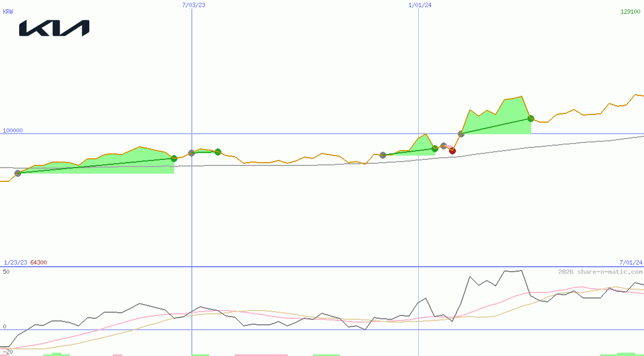This screenshot has width=644, height=356.
Task: Expand the 1/01/24 date marker
Action: (419, 5)
